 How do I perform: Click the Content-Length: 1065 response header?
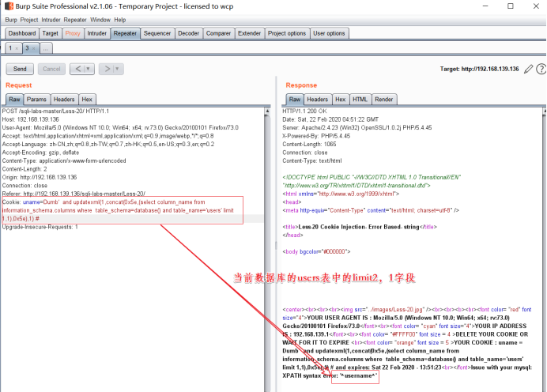pyautogui.click(x=309, y=145)
